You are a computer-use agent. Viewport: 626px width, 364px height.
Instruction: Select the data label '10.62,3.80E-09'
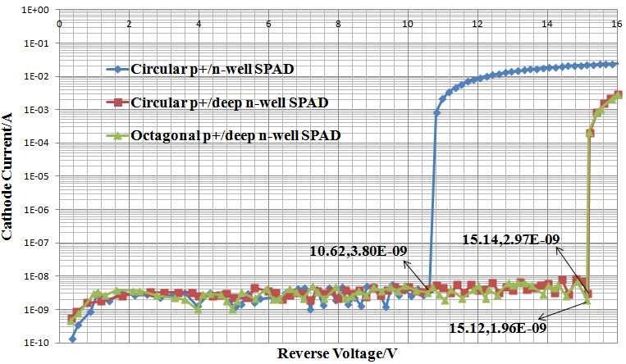click(359, 251)
